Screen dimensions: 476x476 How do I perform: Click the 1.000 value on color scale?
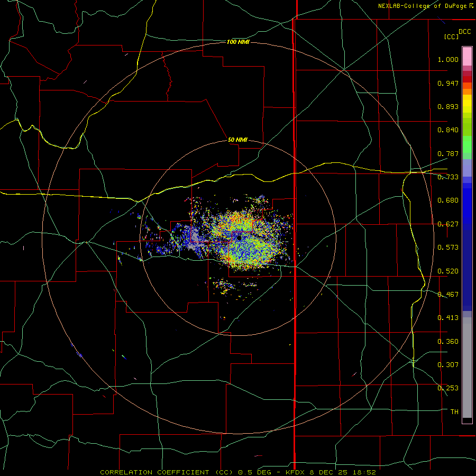coord(448,59)
